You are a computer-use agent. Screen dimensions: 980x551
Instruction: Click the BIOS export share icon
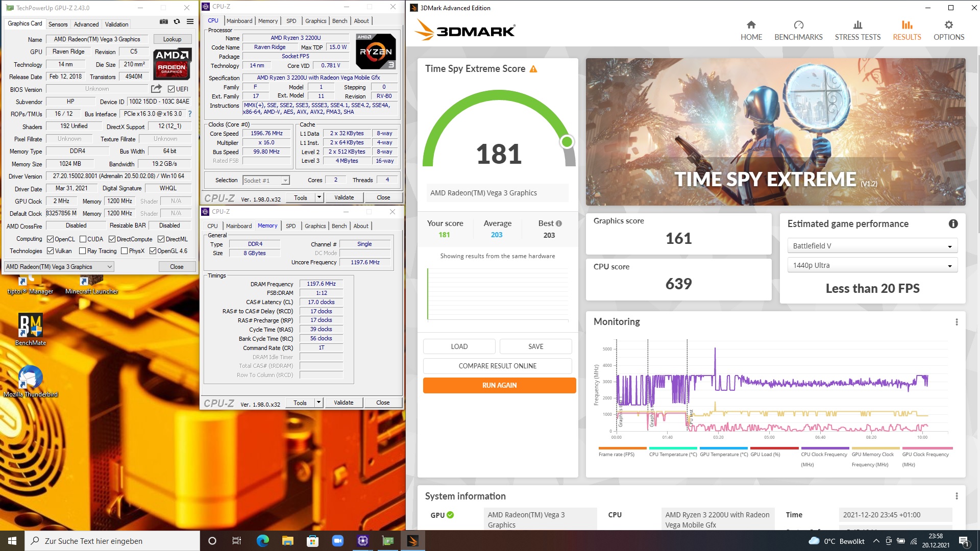point(156,89)
